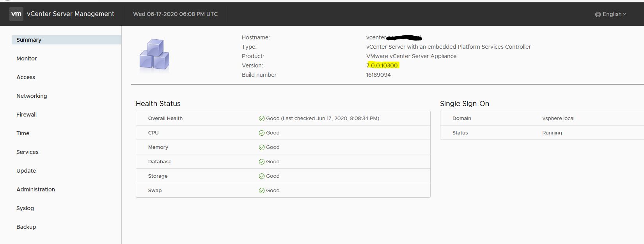Open Networking settings
The height and width of the screenshot is (244, 644).
[32, 96]
